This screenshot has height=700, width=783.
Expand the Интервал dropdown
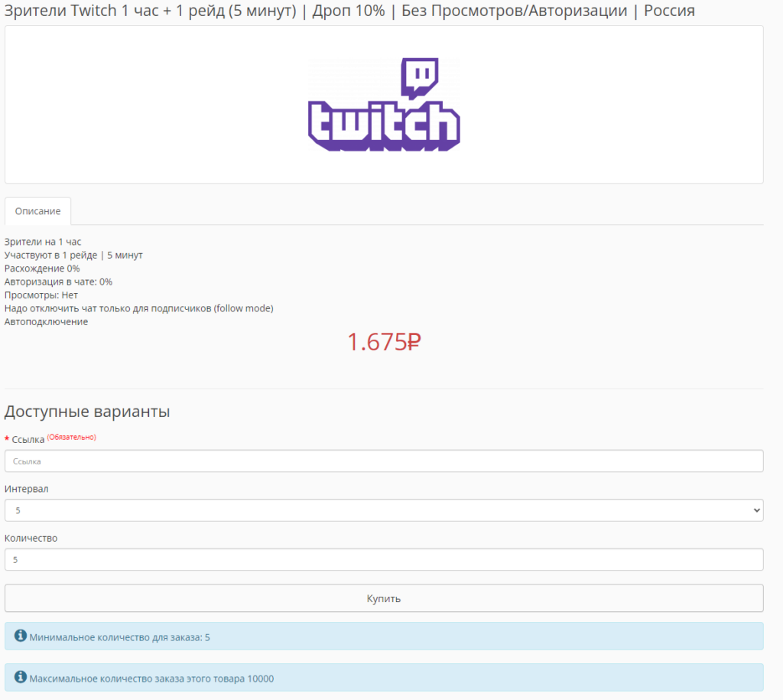[384, 510]
